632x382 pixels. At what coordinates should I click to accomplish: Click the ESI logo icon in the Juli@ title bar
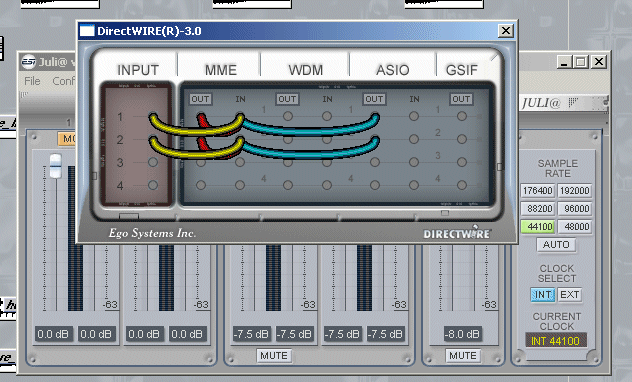coord(29,62)
